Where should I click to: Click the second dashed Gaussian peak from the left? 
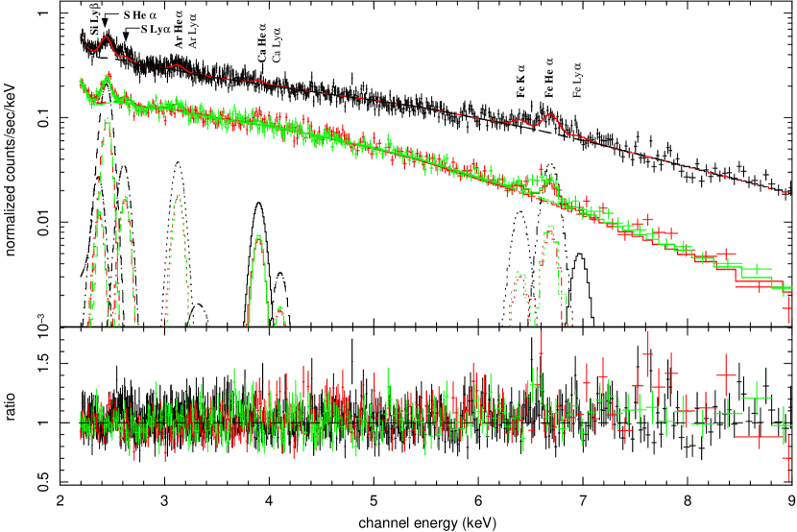click(124, 200)
